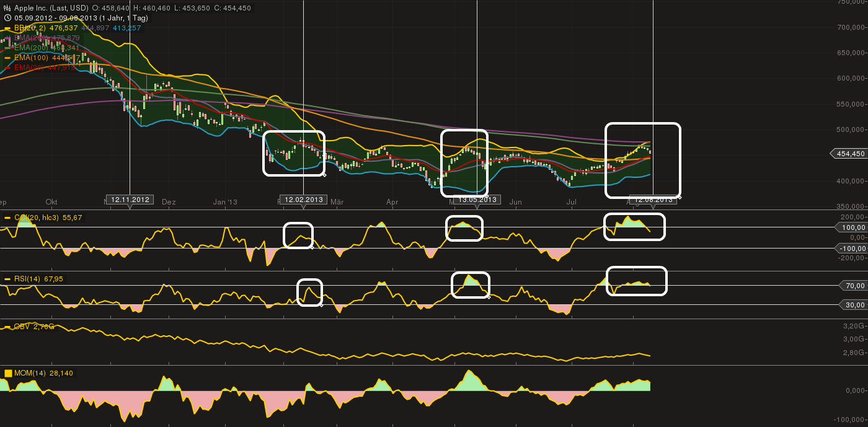
Task: Click the 12.08.2013 date flag marker
Action: click(653, 200)
